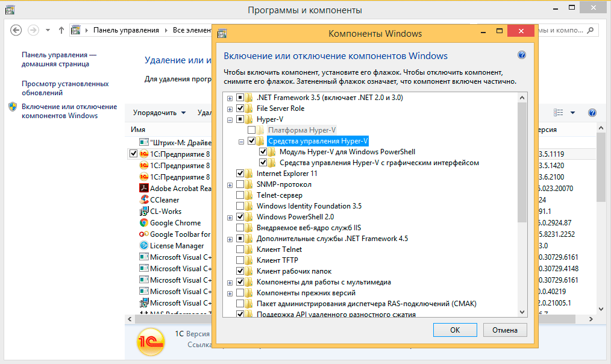Uncheck File Server Role checkbox

click(240, 108)
